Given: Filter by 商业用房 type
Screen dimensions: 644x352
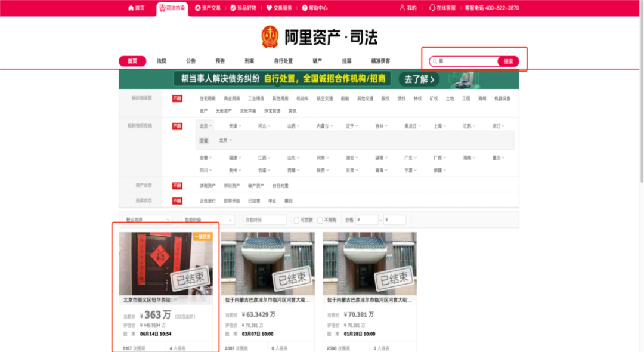Looking at the screenshot, I should 231,98.
